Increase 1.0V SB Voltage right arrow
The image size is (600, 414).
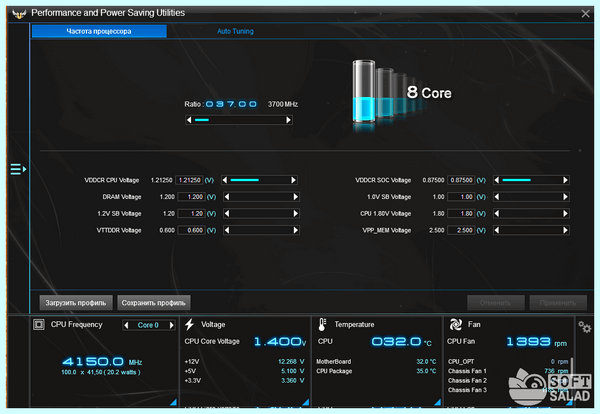[x=565, y=197]
